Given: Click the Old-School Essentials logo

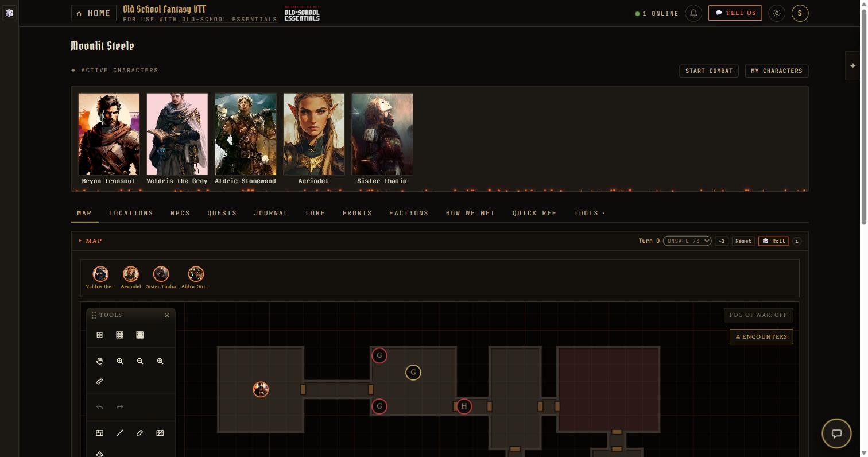Looking at the screenshot, I should (x=302, y=14).
